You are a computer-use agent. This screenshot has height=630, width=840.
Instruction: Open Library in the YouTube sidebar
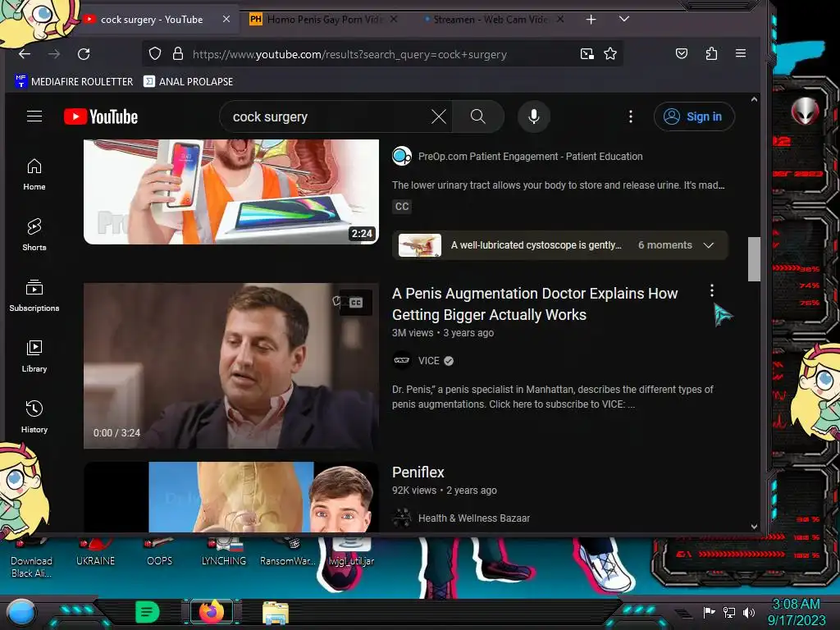tap(34, 356)
